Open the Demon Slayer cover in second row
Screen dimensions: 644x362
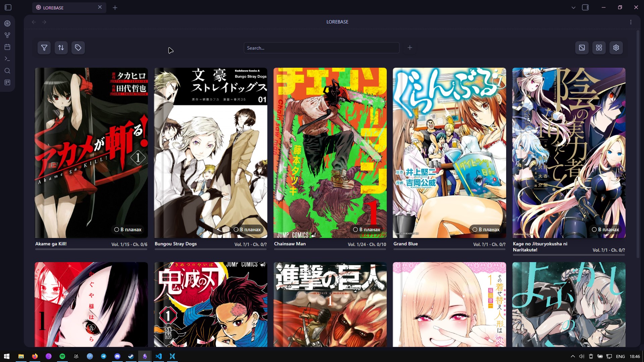[211, 304]
